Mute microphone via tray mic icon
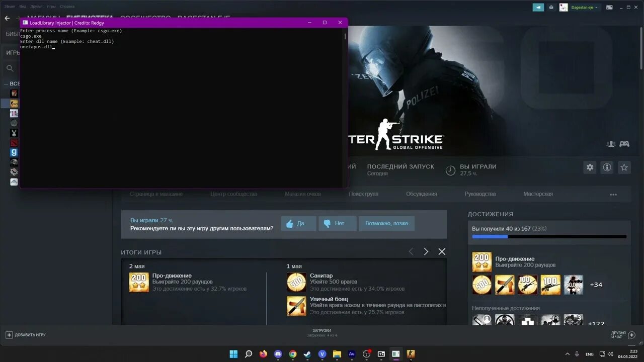The image size is (644, 362). (577, 354)
